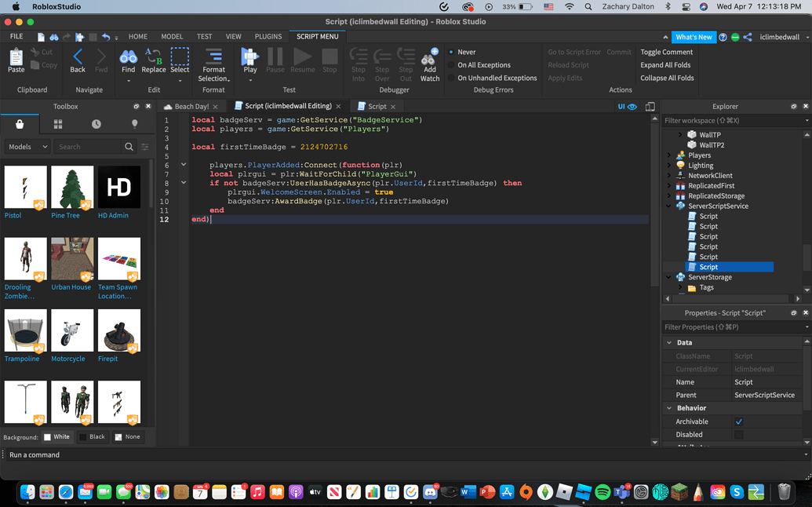The image size is (812, 507).
Task: Open Finder from the Dock
Action: [x=27, y=491]
